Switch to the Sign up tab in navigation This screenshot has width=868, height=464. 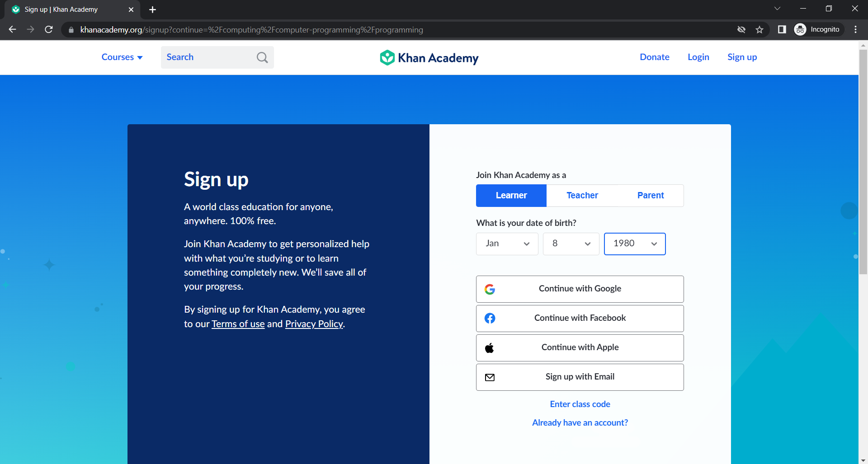click(x=742, y=57)
